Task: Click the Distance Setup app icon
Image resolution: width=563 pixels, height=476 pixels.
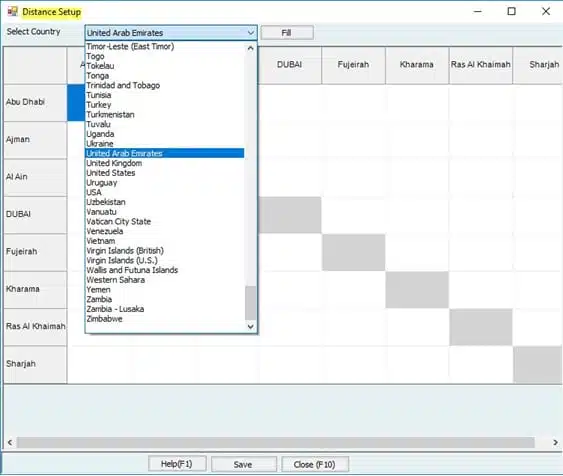Action: pos(13,11)
